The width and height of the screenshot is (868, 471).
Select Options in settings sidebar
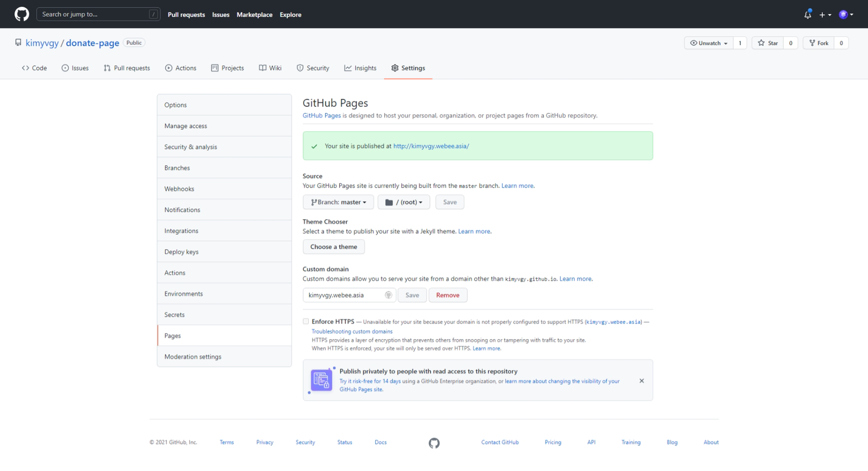pos(224,105)
